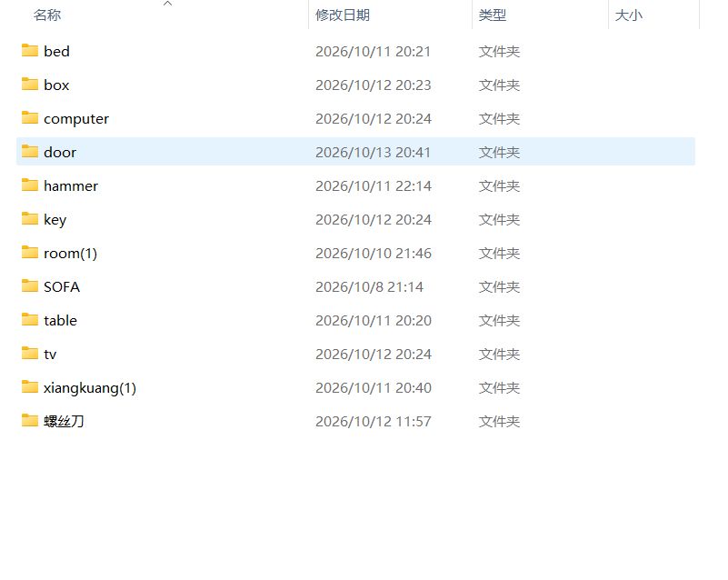Select the date "2026/10/11 22:14"
This screenshot has height=580, width=728.
pyautogui.click(x=374, y=185)
